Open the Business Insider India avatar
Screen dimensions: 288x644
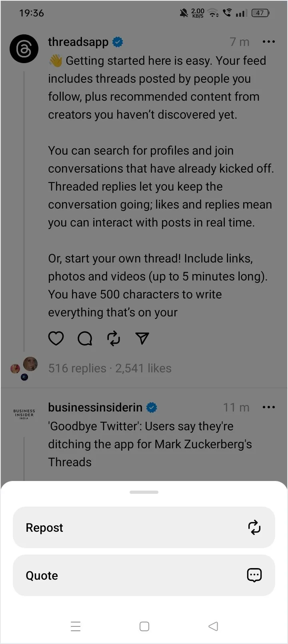(24, 413)
